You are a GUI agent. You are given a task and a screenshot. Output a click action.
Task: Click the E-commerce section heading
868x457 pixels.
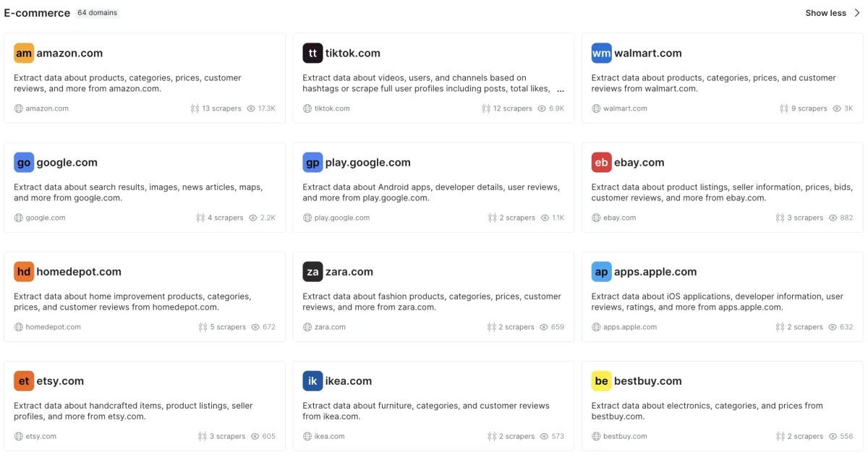click(x=37, y=13)
